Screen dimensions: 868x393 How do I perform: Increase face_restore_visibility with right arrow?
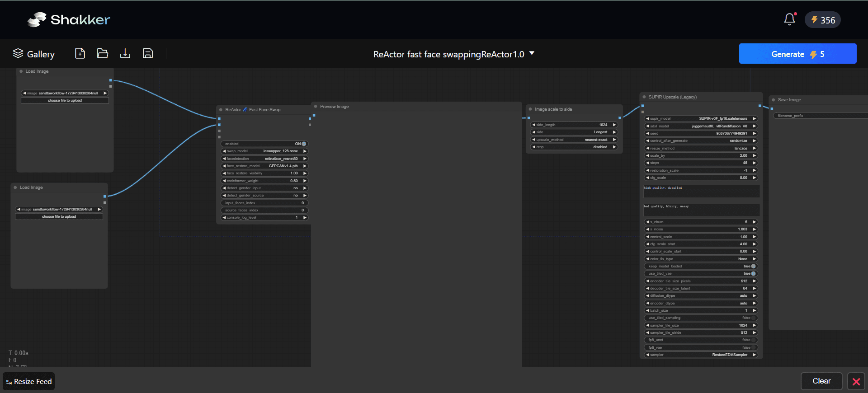[x=305, y=173]
